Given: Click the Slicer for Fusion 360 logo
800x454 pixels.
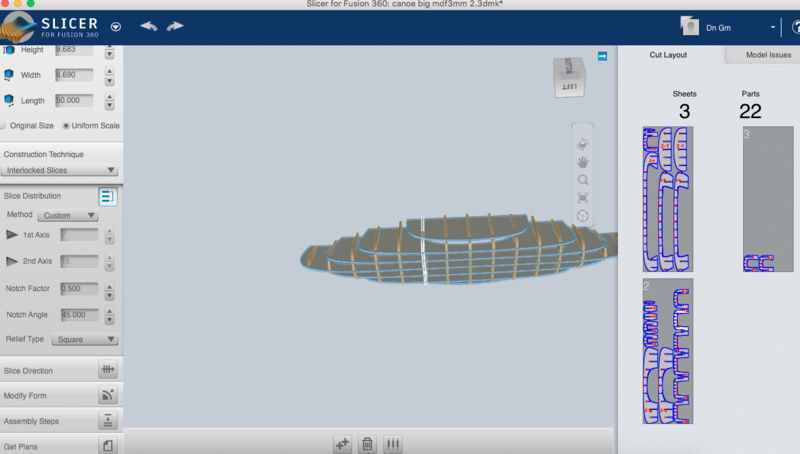Looking at the screenshot, I should point(49,27).
